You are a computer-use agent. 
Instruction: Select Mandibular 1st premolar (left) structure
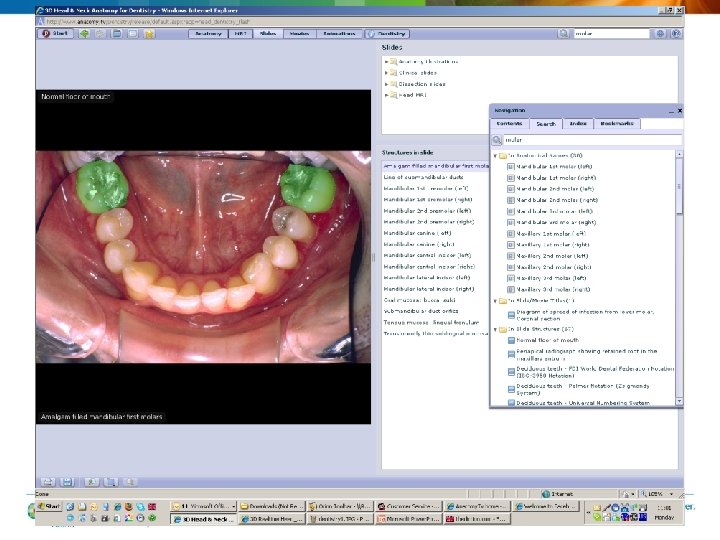pyautogui.click(x=426, y=188)
